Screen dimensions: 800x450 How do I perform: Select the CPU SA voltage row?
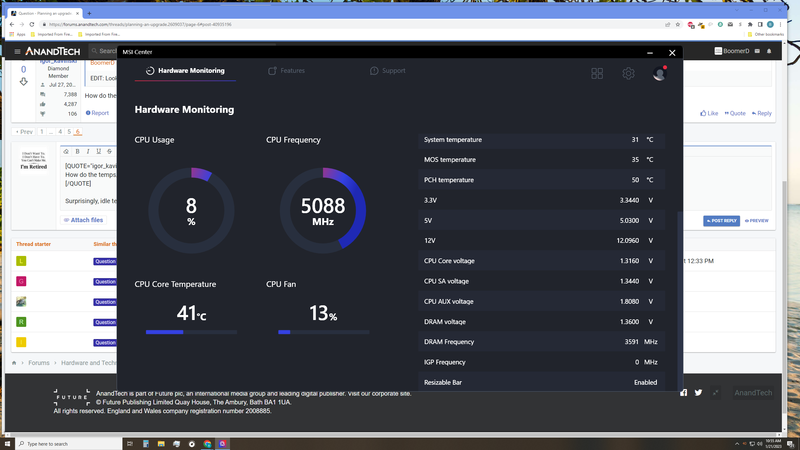point(541,281)
